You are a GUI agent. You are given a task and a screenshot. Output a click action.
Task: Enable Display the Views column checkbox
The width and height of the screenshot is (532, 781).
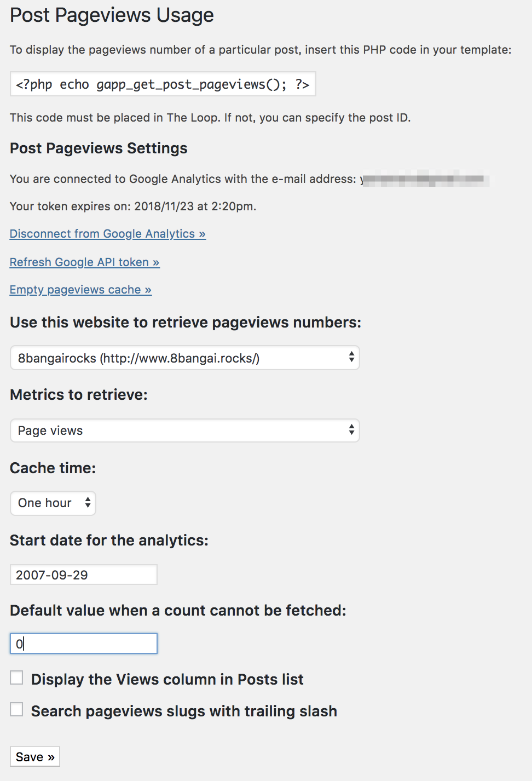point(17,678)
